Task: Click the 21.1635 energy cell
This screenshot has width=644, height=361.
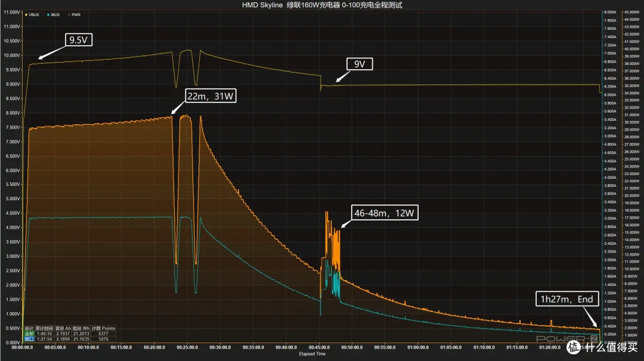Action: click(x=81, y=340)
